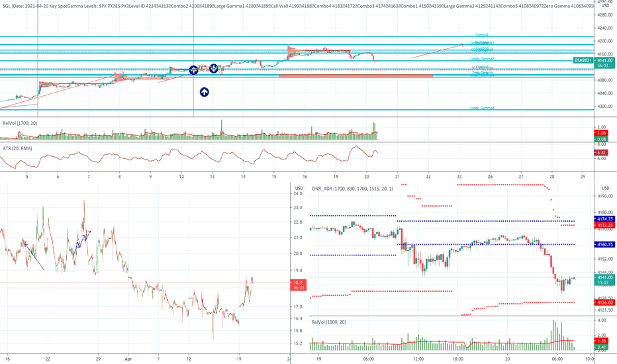Click the 12:00 time axis label
This screenshot has width=617, height=364.
418,359
